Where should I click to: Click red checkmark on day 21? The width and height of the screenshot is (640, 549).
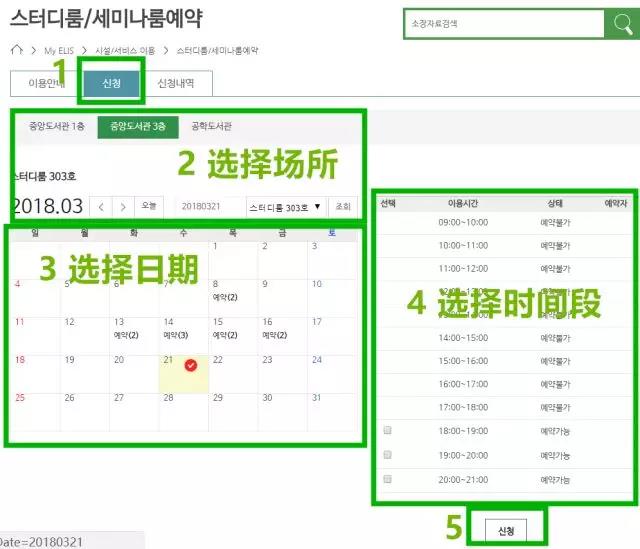pos(191,366)
